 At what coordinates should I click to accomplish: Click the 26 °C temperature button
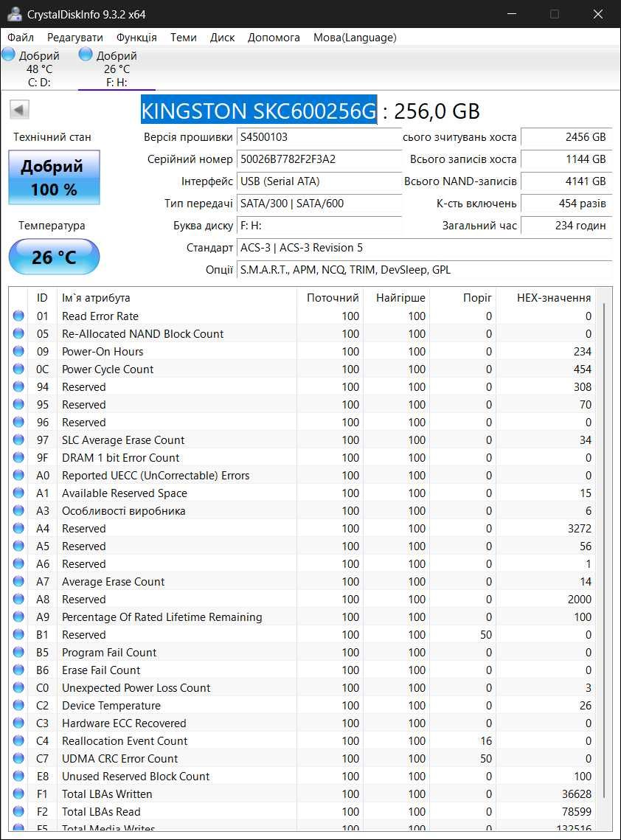[54, 257]
